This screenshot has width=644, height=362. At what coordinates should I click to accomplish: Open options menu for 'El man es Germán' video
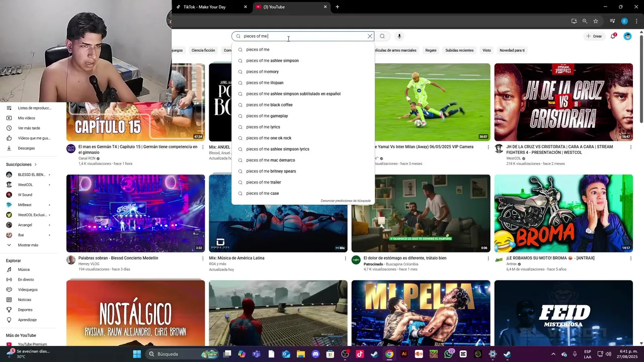point(203,147)
